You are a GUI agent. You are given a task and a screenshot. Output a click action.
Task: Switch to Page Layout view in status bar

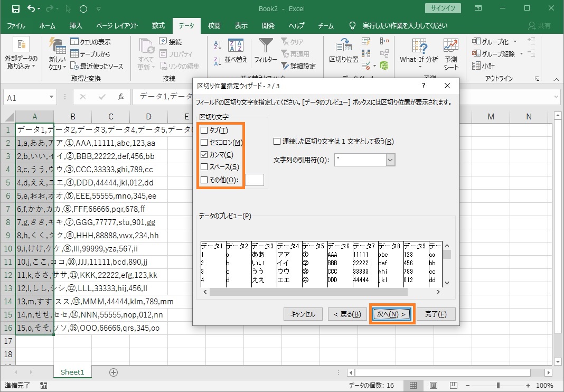point(434,386)
